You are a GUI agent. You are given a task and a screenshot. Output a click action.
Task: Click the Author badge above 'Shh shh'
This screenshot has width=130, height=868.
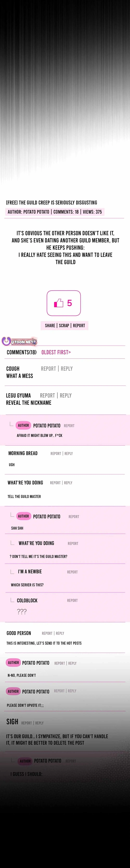click(x=23, y=516)
